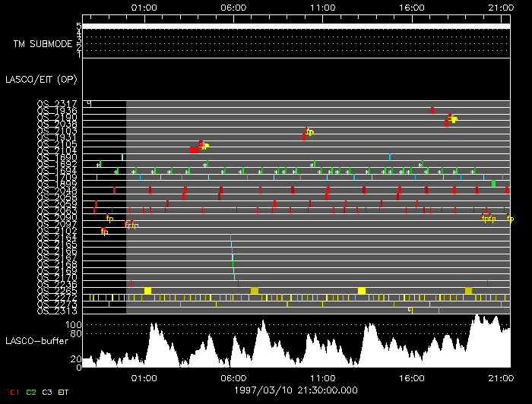
Task: Click the small 'c' marker in bottom row
Action: coord(410,309)
